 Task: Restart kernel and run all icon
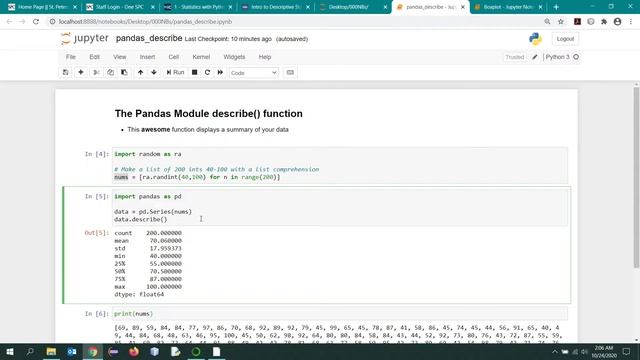tap(220, 72)
